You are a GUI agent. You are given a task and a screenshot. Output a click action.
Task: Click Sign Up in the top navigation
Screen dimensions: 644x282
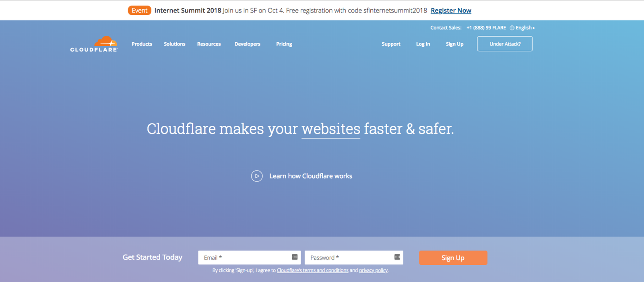[x=454, y=44]
